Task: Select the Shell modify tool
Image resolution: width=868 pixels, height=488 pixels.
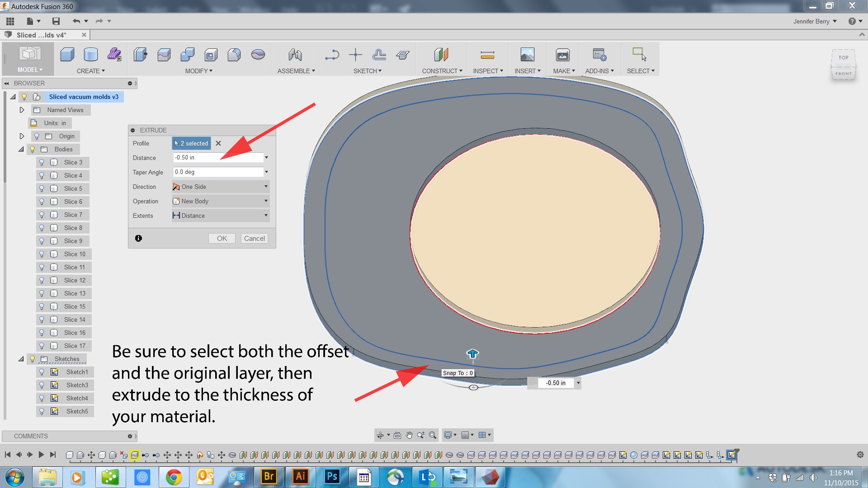Action: tap(210, 54)
